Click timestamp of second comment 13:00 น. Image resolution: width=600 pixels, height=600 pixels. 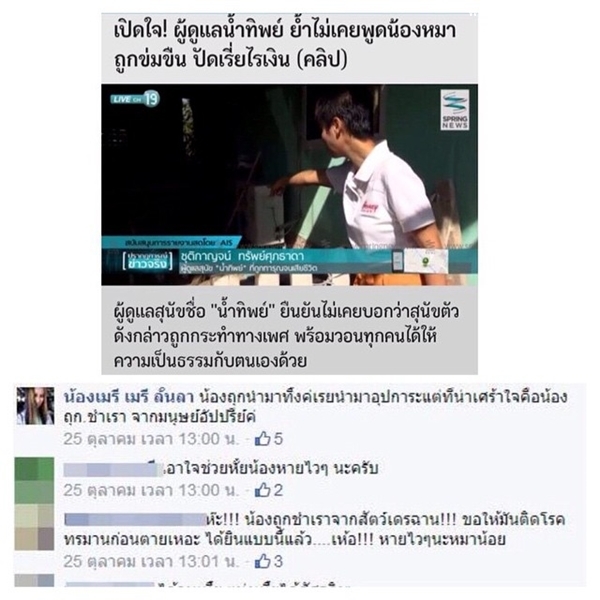pyautogui.click(x=151, y=490)
